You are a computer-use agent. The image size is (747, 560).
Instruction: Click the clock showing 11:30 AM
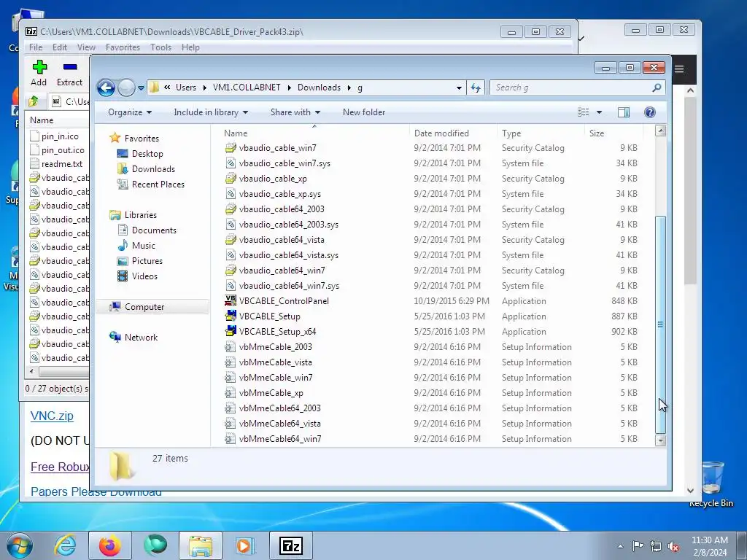pyautogui.click(x=709, y=540)
